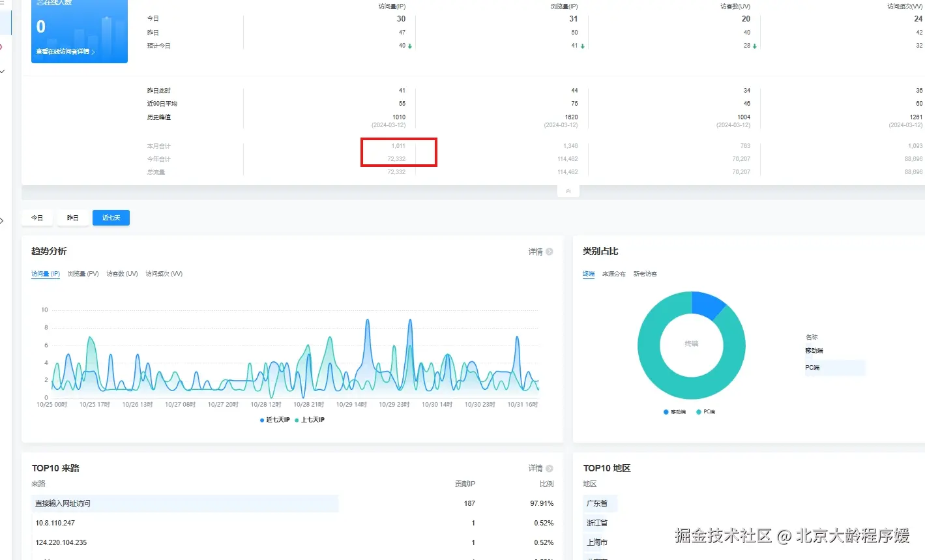Viewport: 925px width, 560px height.
Task: Select the 今日 time filter button
Action: click(37, 217)
